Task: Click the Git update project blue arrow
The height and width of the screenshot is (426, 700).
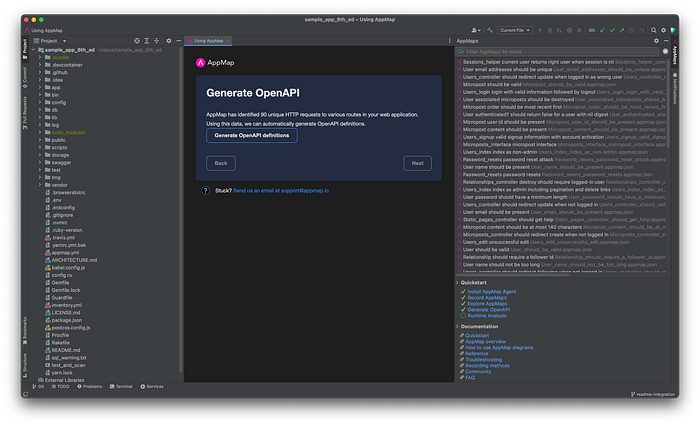Action: coord(602,30)
